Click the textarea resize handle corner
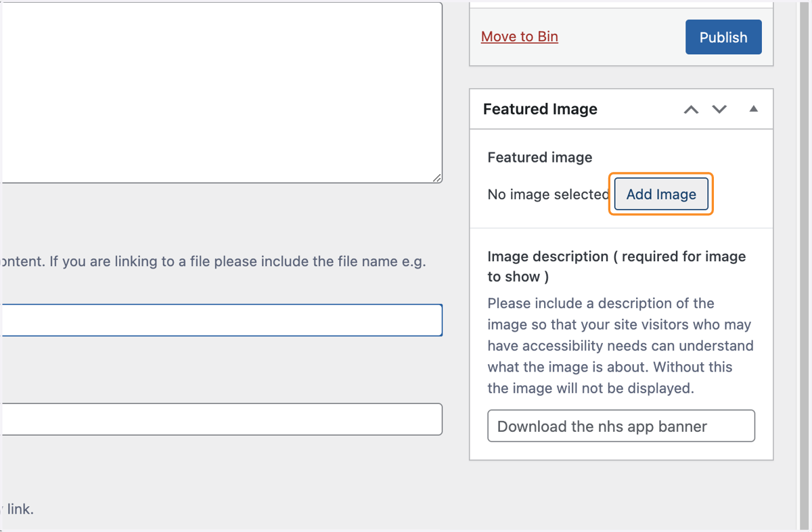 pos(437,177)
